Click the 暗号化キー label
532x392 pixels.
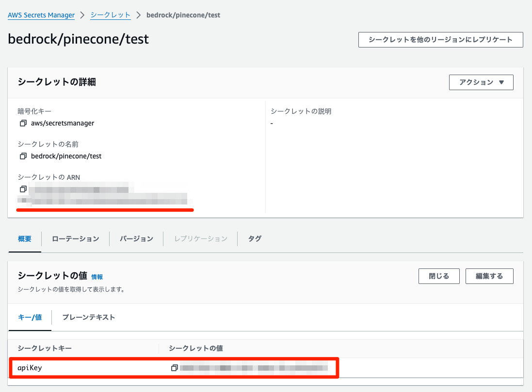coord(34,111)
